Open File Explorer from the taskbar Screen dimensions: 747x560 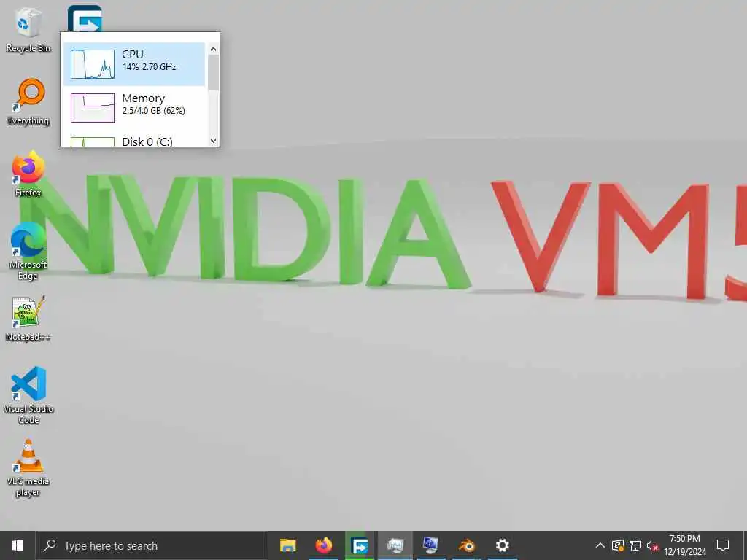coord(287,545)
